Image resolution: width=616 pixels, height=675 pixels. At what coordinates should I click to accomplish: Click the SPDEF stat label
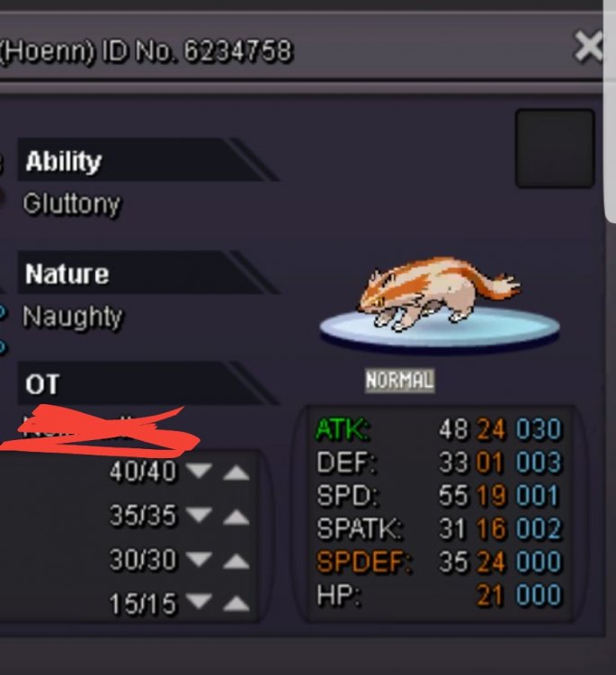tap(364, 562)
